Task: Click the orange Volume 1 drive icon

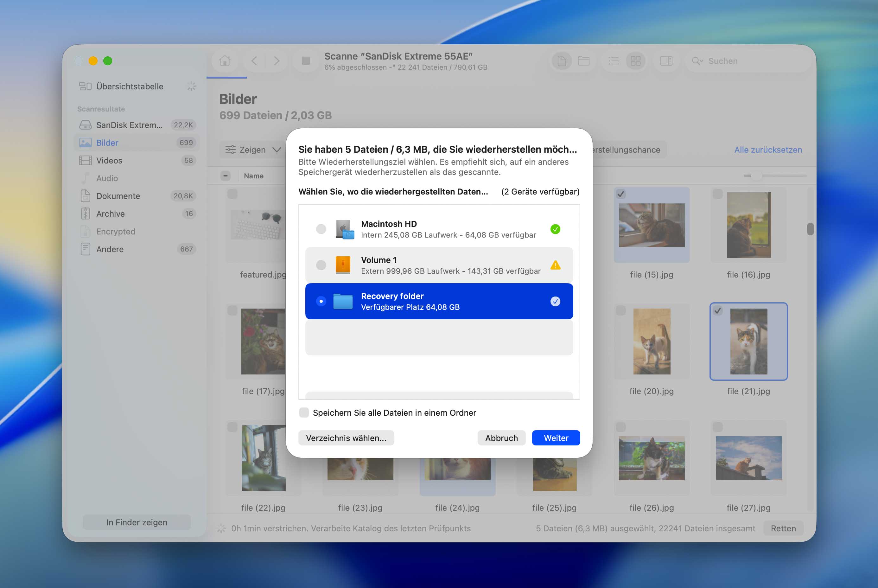Action: click(343, 265)
